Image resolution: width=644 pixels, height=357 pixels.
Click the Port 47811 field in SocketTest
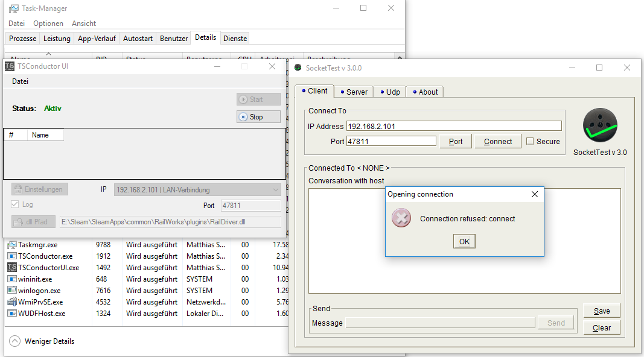pos(391,141)
